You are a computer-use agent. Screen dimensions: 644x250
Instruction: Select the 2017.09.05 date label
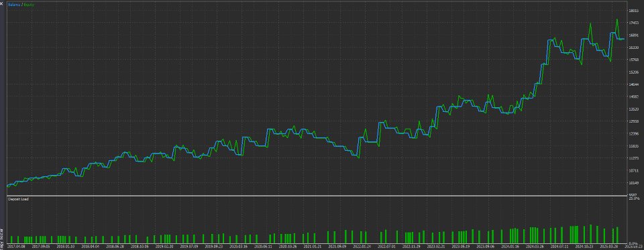(41, 247)
